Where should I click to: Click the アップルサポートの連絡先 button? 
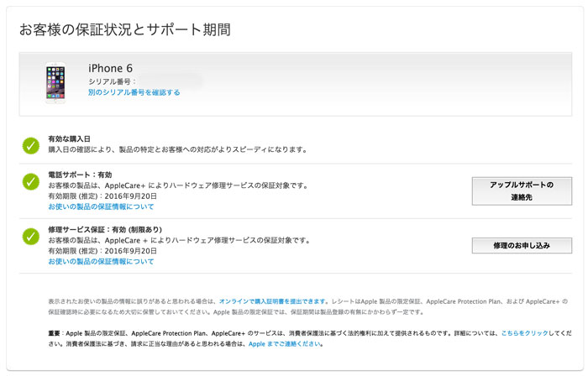tap(522, 191)
